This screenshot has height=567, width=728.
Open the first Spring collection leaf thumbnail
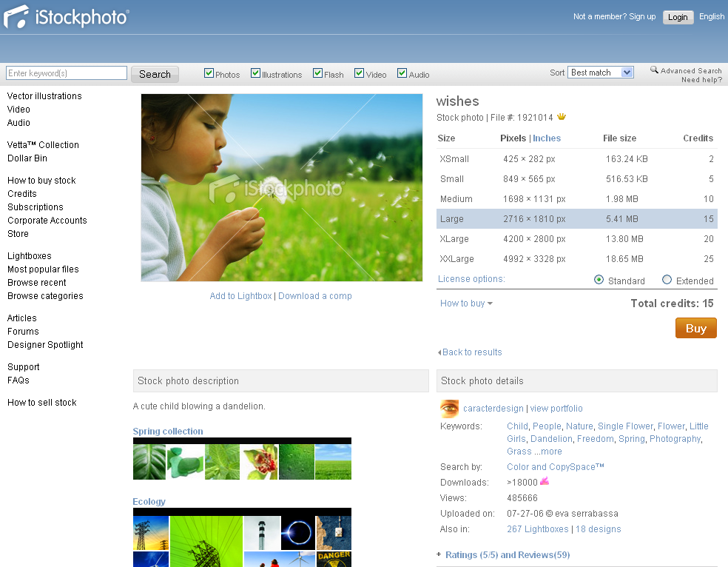point(149,462)
